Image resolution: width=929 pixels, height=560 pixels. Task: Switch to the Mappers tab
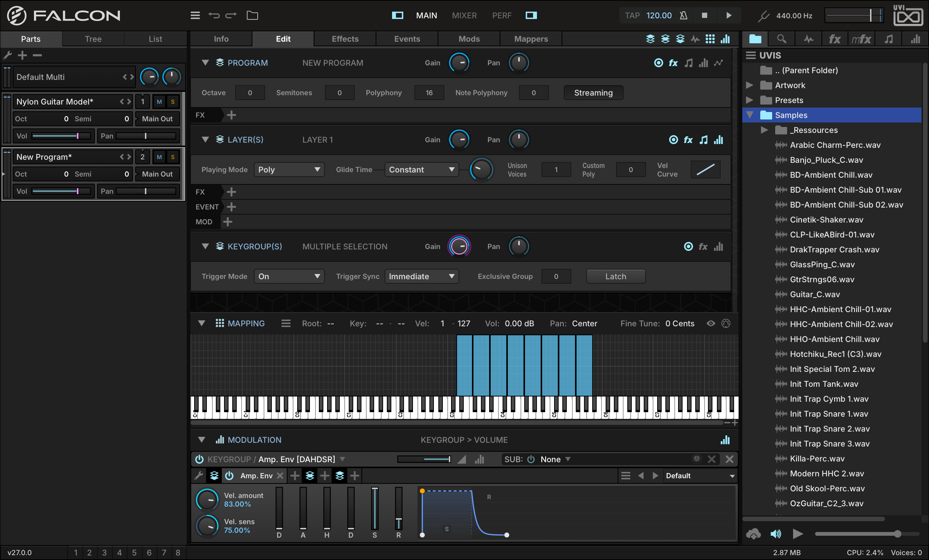pyautogui.click(x=531, y=39)
